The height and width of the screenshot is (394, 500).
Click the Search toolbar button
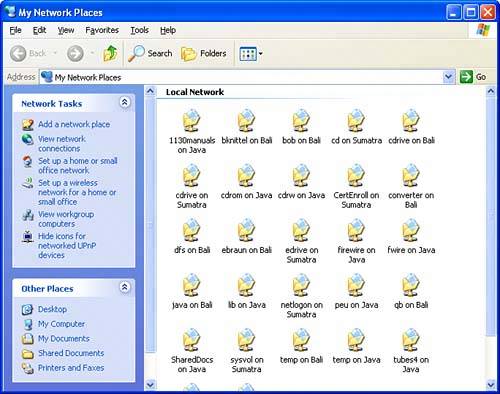click(150, 53)
